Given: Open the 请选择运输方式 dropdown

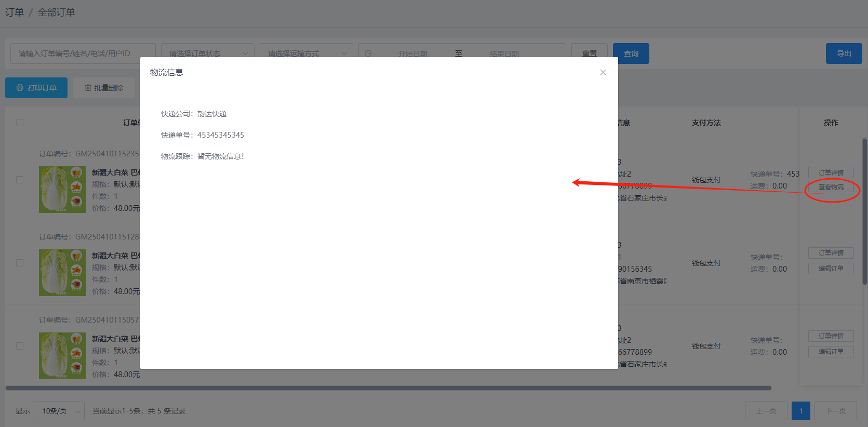Looking at the screenshot, I should pos(306,54).
